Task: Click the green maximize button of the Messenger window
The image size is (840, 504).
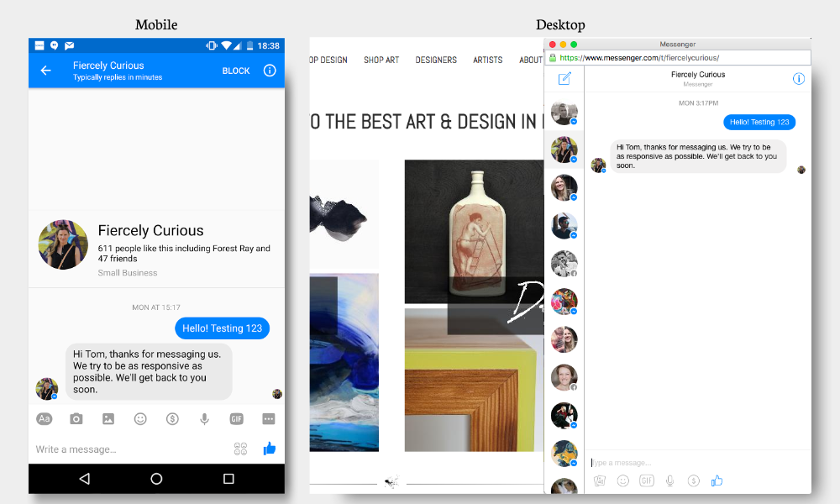Action: coord(574,45)
